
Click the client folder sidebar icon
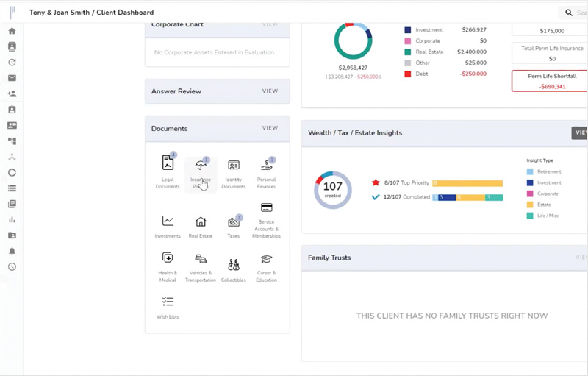pyautogui.click(x=12, y=235)
